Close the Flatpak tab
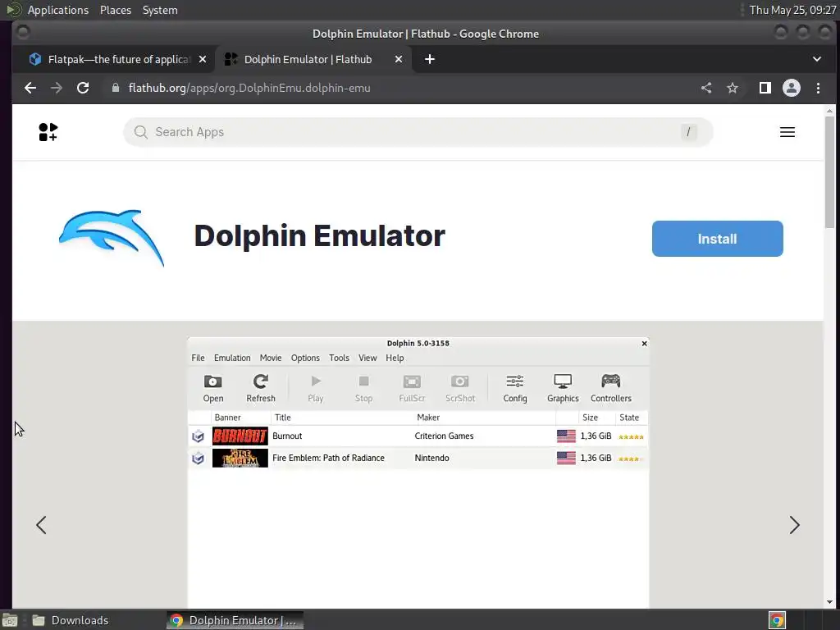840x630 pixels. point(203,59)
